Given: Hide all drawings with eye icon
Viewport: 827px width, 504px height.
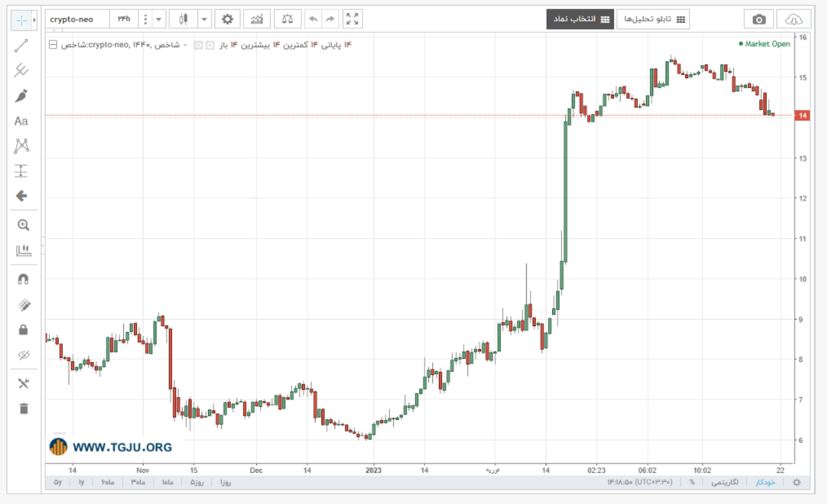Looking at the screenshot, I should 24,355.
